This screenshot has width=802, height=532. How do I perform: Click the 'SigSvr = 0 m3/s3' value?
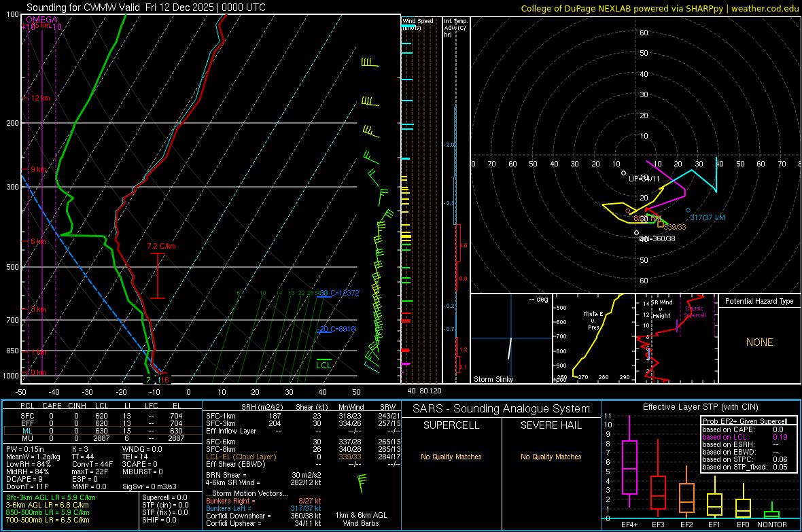click(150, 487)
